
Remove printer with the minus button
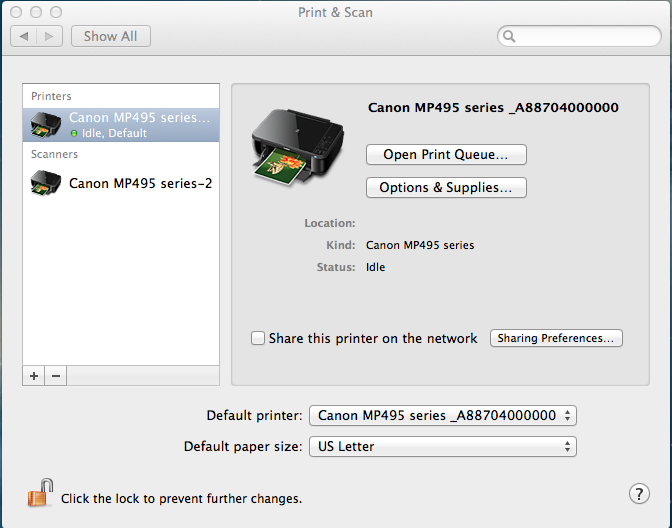point(56,376)
